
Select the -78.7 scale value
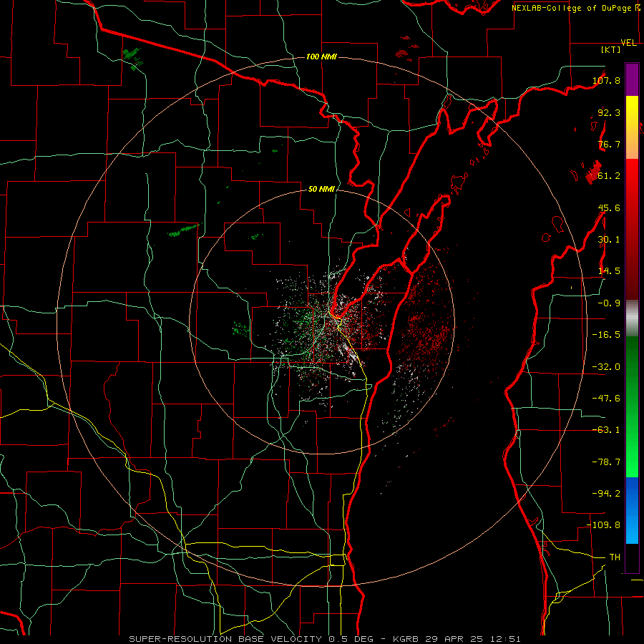point(606,462)
